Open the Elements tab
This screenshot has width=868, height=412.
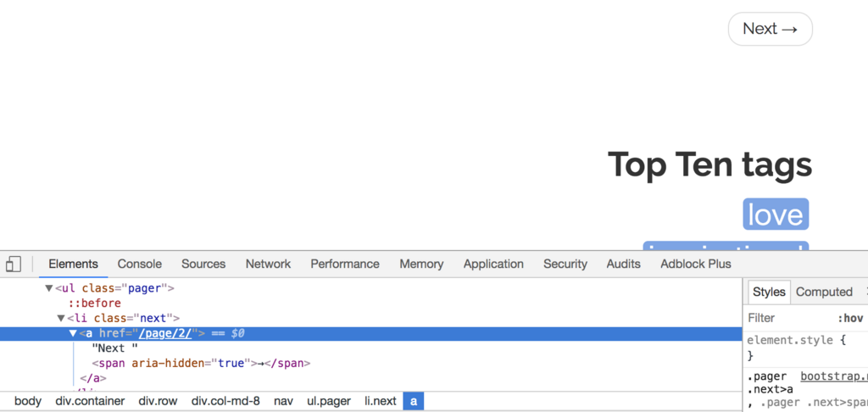coord(73,264)
